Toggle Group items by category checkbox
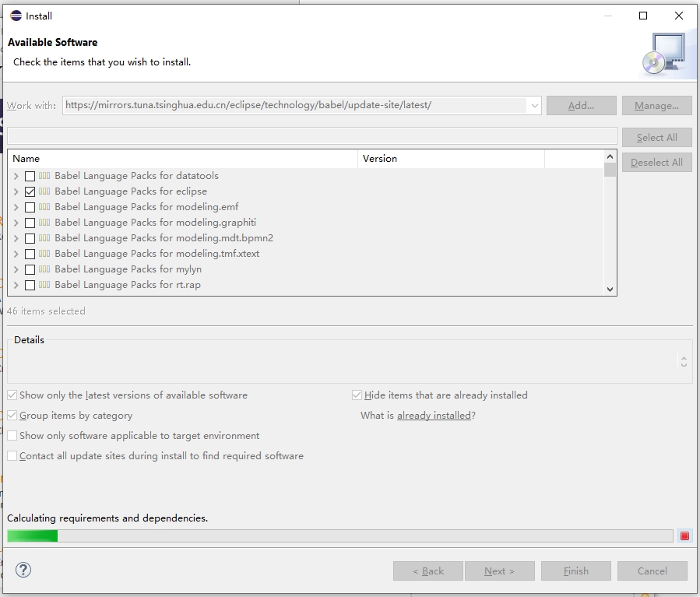The width and height of the screenshot is (700, 597). pyautogui.click(x=12, y=416)
